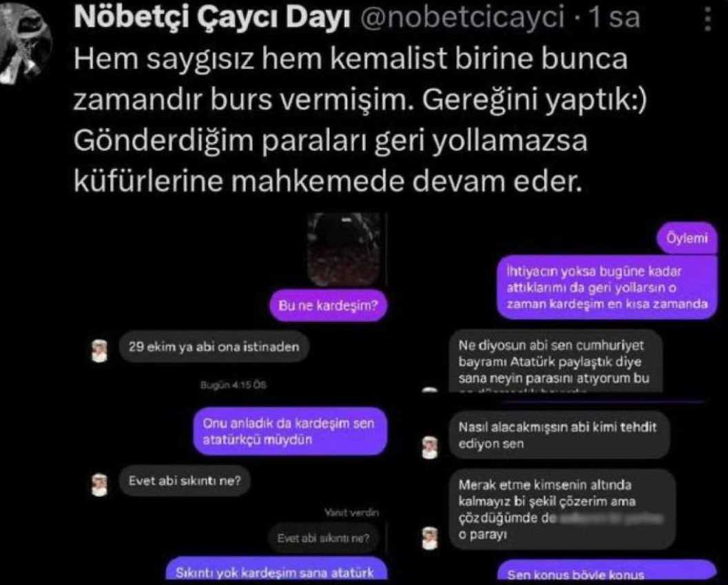
Task: Click the 'İhtiyacın yoksa bugüne kadar' message
Action: point(607,287)
